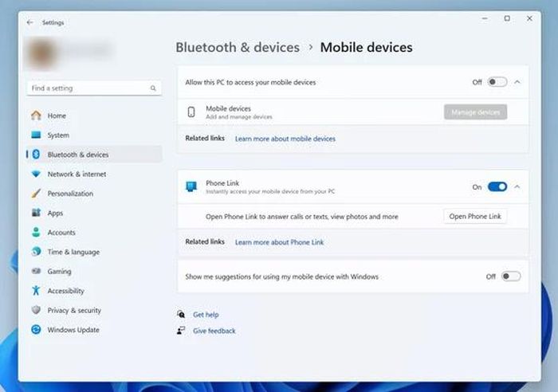This screenshot has height=392, width=558.
Task: Open Personalization settings
Action: (x=94, y=194)
